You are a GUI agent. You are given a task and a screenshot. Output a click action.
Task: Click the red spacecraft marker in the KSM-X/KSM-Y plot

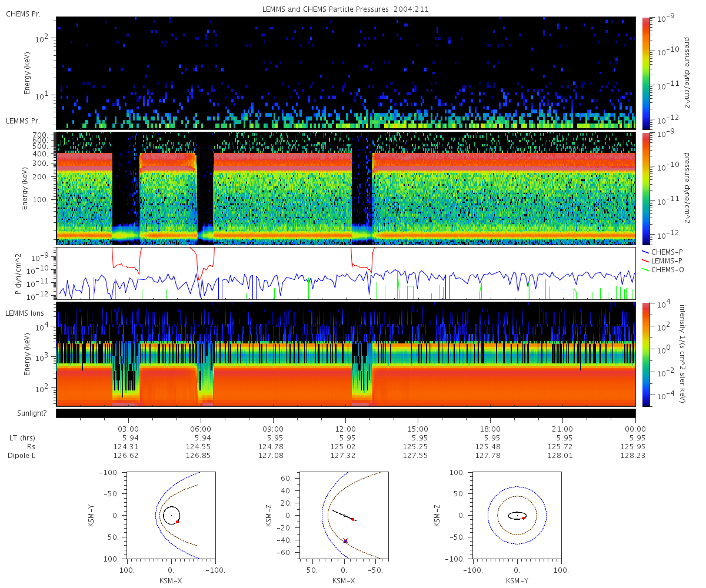pyautogui.click(x=177, y=522)
